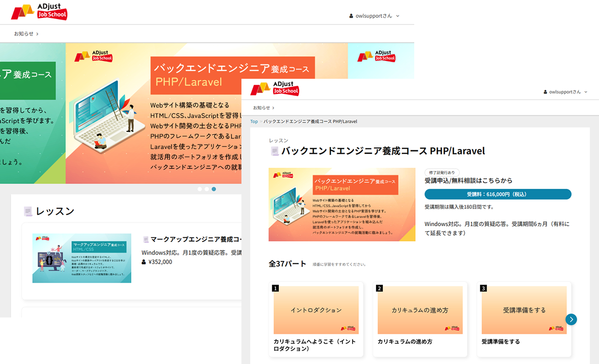
Task: Click document icon before マークアップエンジニア title
Action: (146, 240)
